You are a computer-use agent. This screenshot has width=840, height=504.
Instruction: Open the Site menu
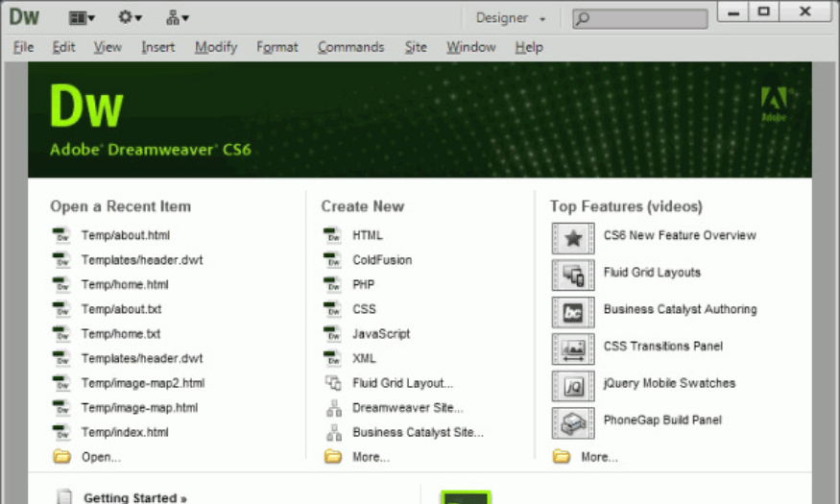[416, 47]
